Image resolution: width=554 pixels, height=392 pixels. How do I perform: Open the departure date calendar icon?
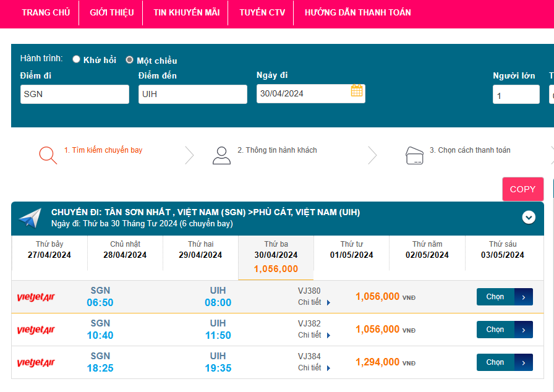pos(357,91)
